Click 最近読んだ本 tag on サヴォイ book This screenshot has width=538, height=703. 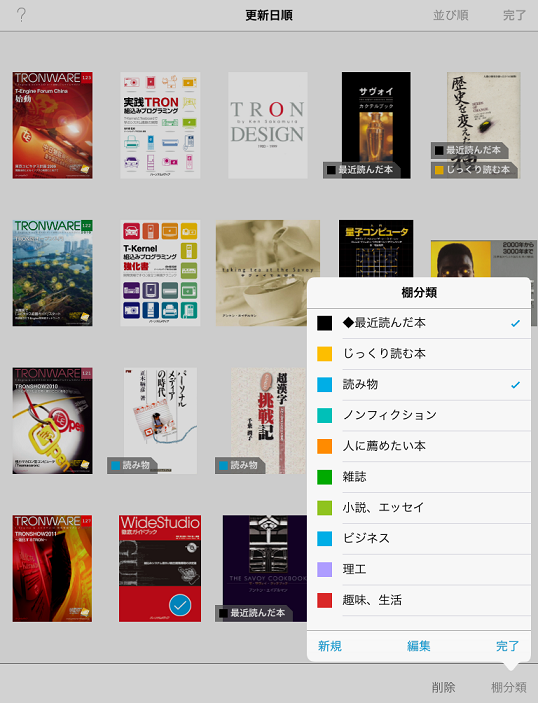click(x=361, y=170)
